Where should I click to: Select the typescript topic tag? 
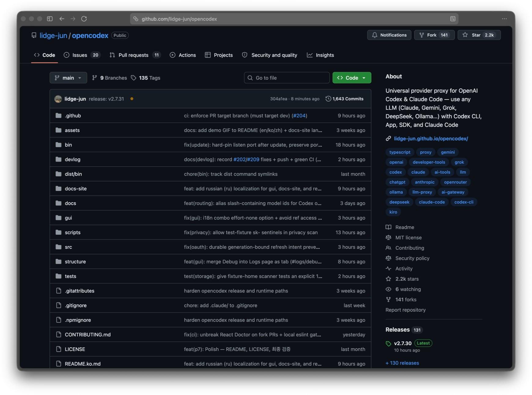[400, 152]
